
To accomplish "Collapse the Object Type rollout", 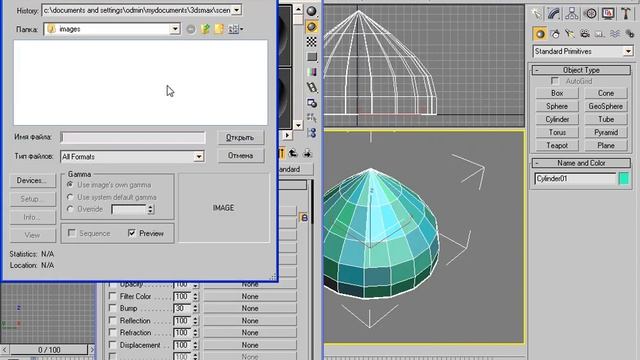I will pyautogui.click(x=581, y=70).
